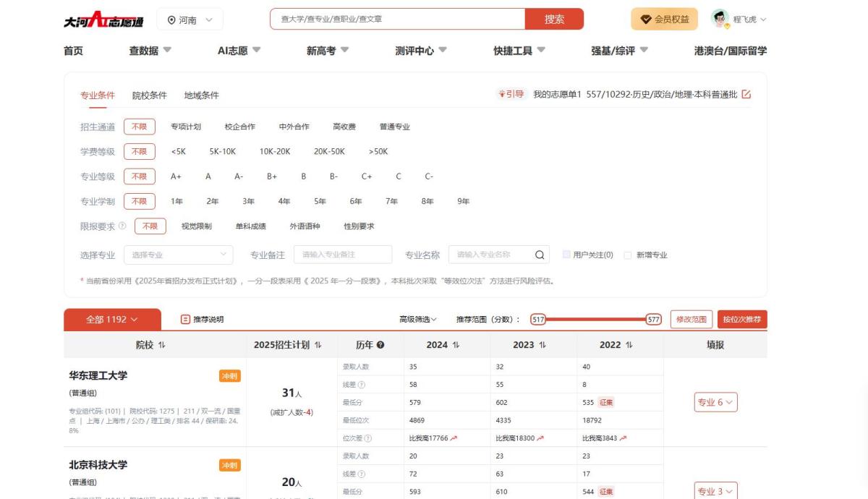Click the 修改范围 button

692,319
